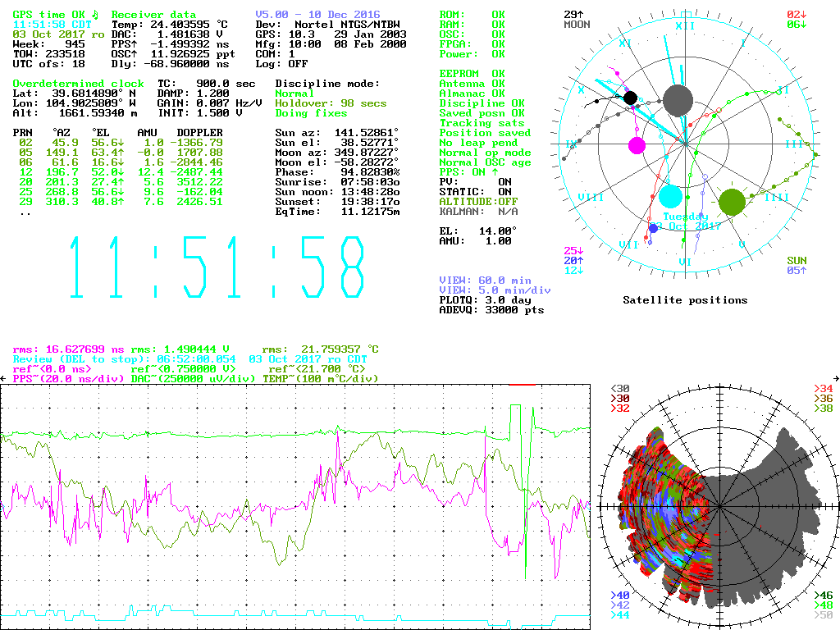The image size is (840, 630).
Task: Click the DAMP: 1.200 value
Action: click(194, 94)
